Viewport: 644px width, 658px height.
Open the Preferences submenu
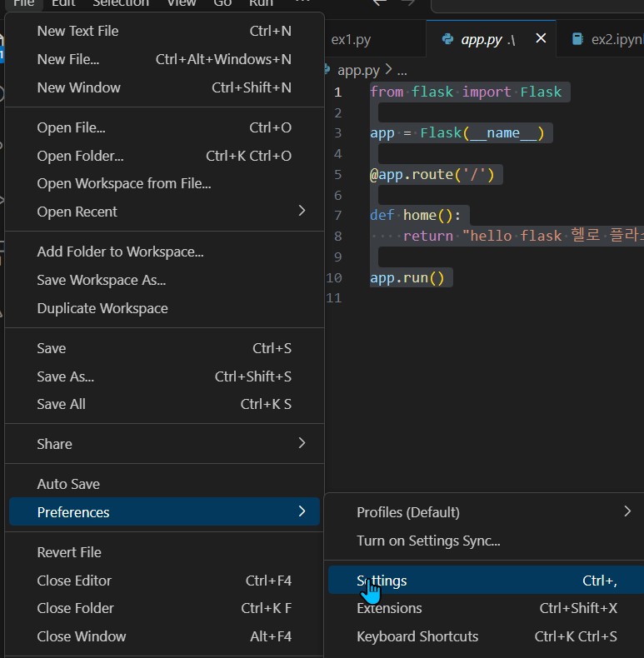[x=164, y=511]
